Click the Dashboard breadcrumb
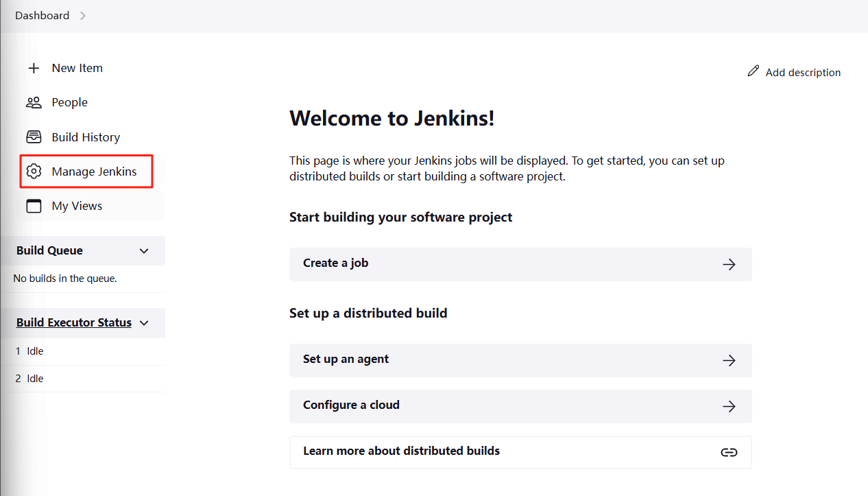The image size is (868, 496). [x=43, y=16]
